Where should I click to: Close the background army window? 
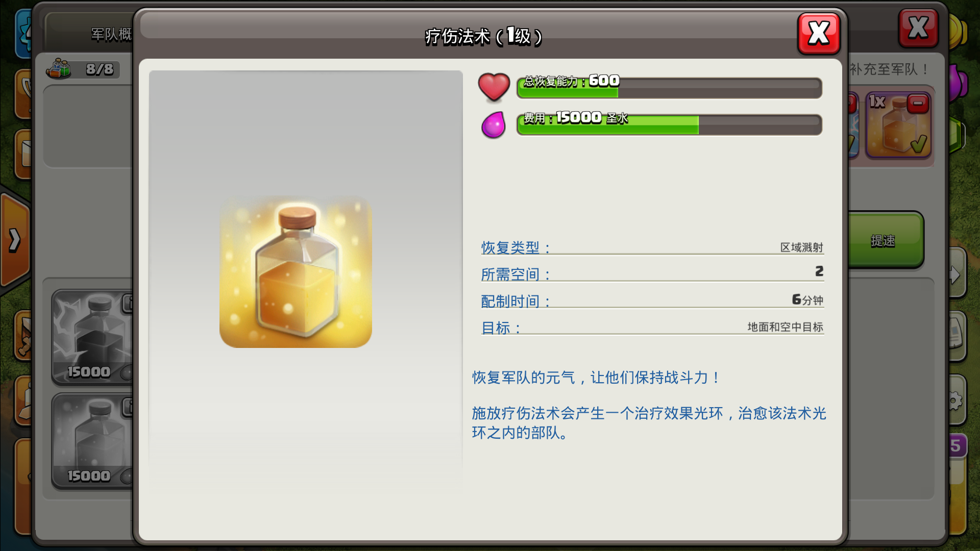(918, 29)
